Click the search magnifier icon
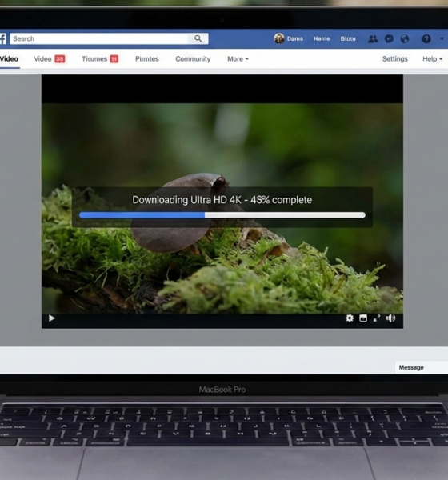 click(198, 38)
